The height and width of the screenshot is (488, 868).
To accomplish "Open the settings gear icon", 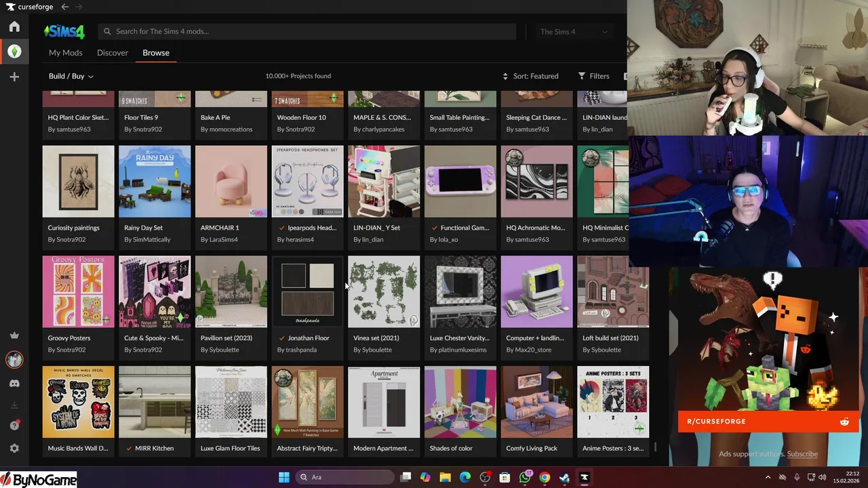I will [x=14, y=448].
